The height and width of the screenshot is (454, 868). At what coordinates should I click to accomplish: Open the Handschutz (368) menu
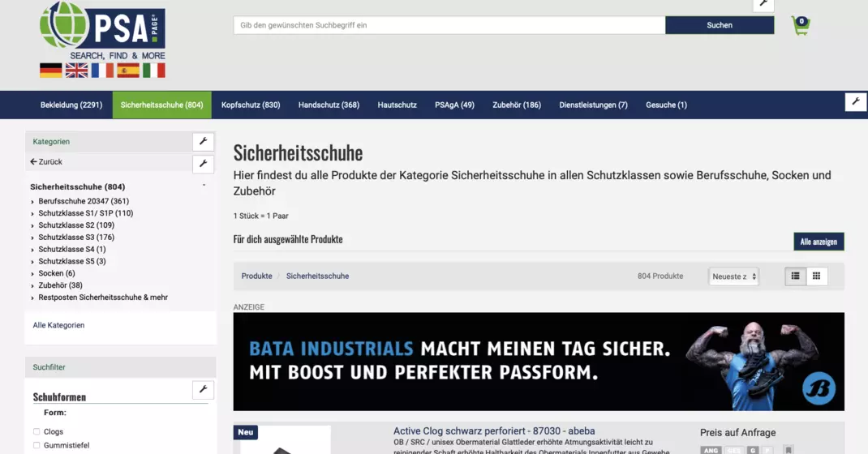[x=329, y=105]
